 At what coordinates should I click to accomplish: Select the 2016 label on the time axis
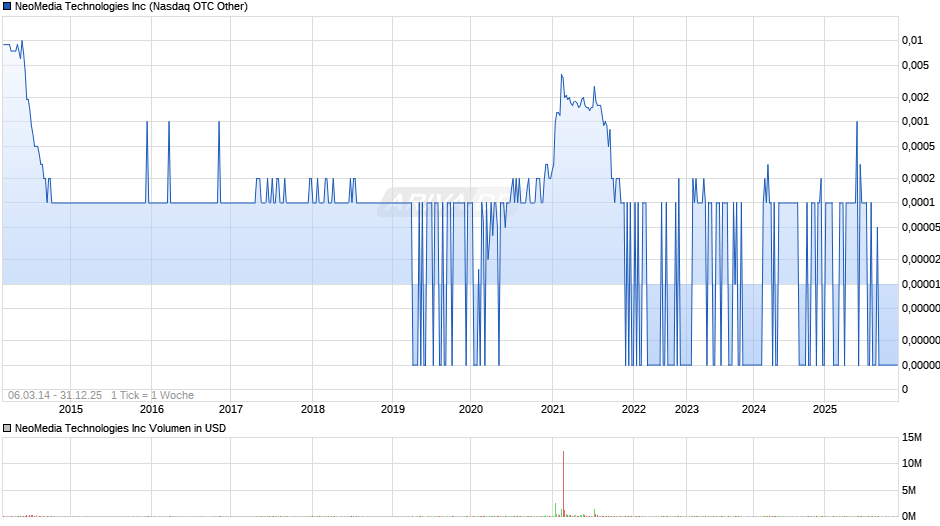[x=152, y=409]
